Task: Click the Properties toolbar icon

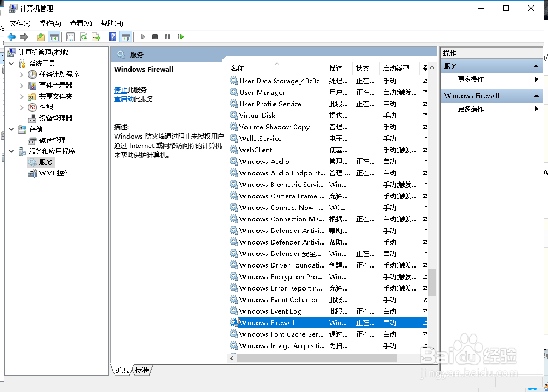Action: pyautogui.click(x=70, y=37)
